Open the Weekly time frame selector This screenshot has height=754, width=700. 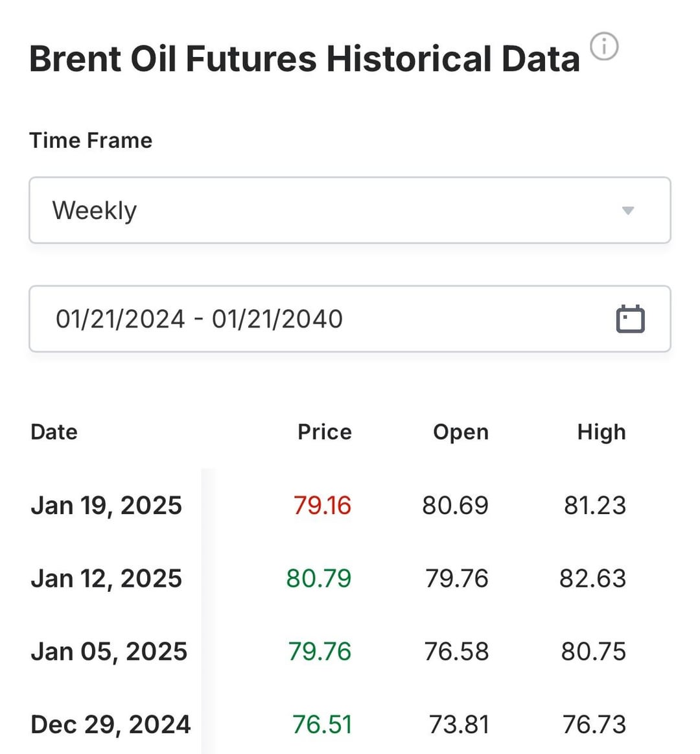point(350,210)
